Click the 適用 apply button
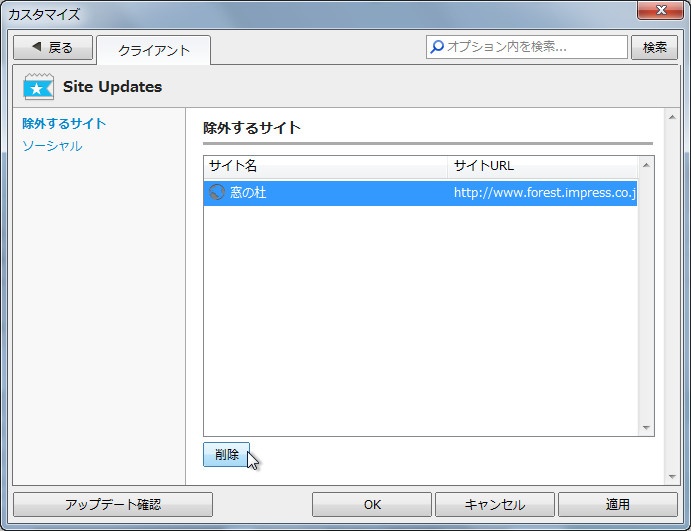 pos(617,504)
